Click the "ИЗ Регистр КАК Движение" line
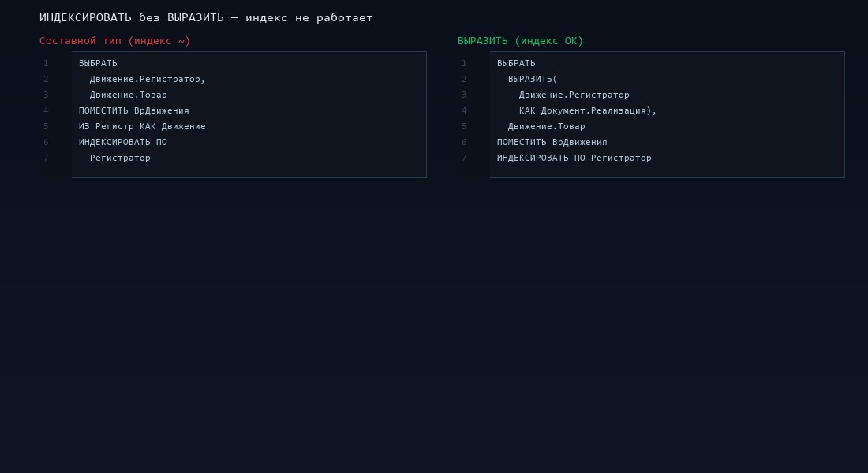868x473 pixels. click(142, 126)
